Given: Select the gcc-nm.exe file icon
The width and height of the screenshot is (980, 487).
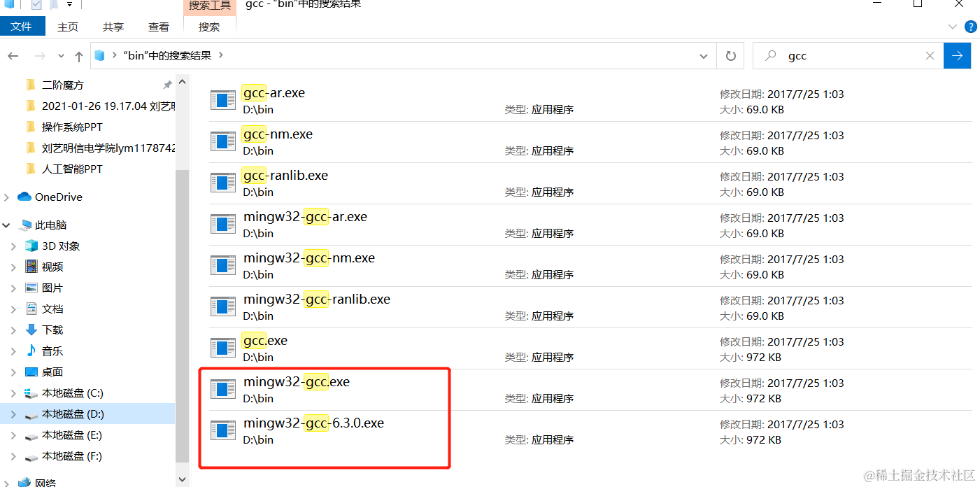Looking at the screenshot, I should tap(223, 141).
